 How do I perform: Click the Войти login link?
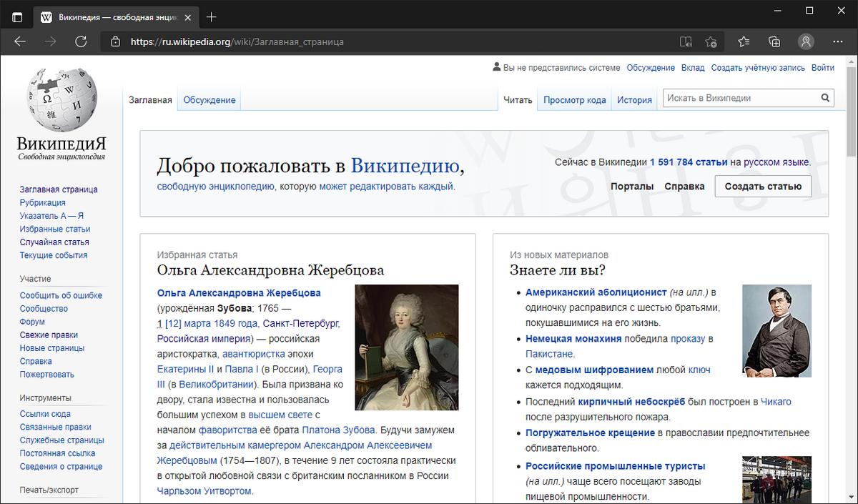(x=823, y=68)
